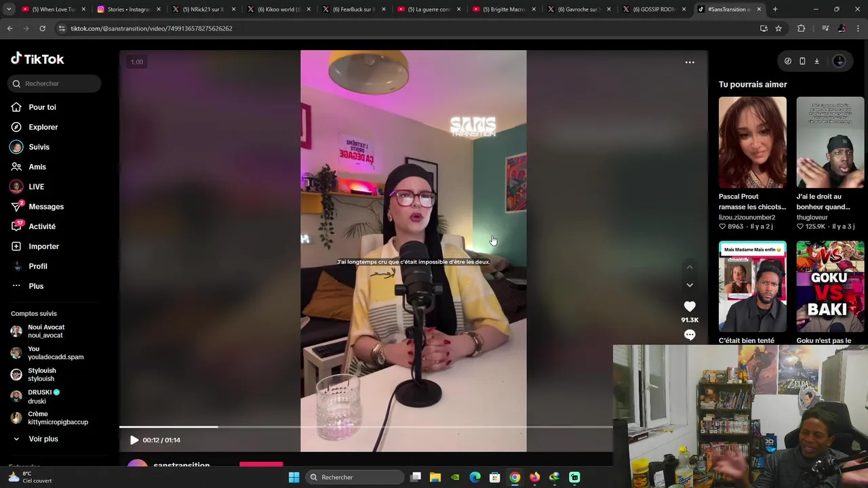The image size is (868, 488).
Task: Open the Amis page
Action: [37, 167]
